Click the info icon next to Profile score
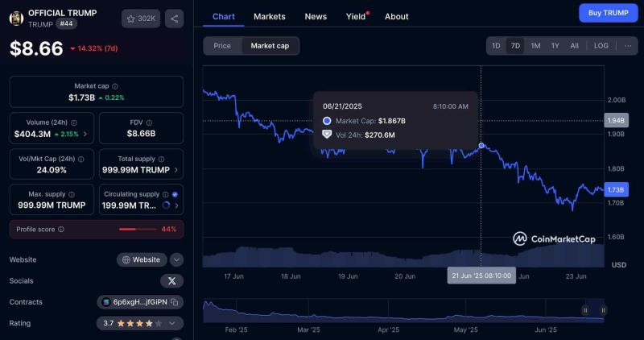This screenshot has height=340, width=644. click(x=61, y=230)
